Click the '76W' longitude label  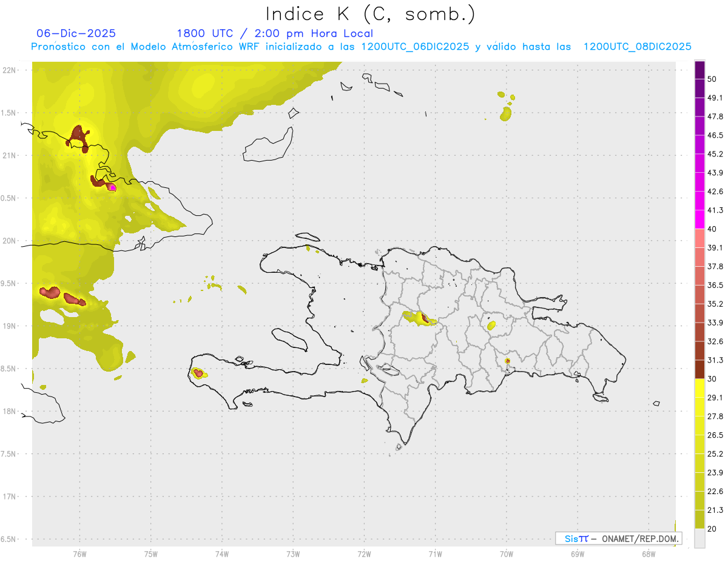click(x=79, y=554)
